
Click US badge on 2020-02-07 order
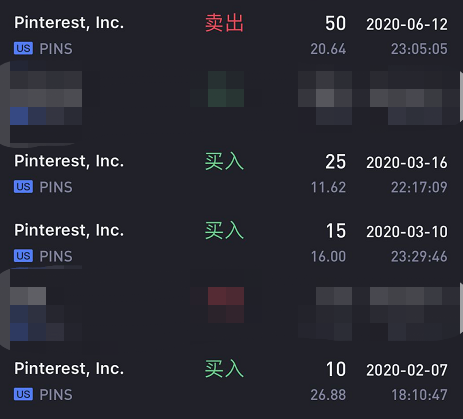[x=23, y=394]
